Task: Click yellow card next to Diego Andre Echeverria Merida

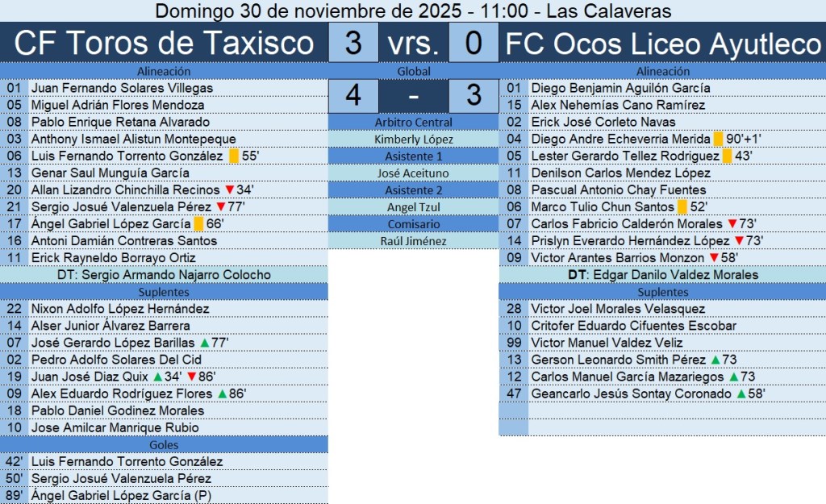Action: 718,140
